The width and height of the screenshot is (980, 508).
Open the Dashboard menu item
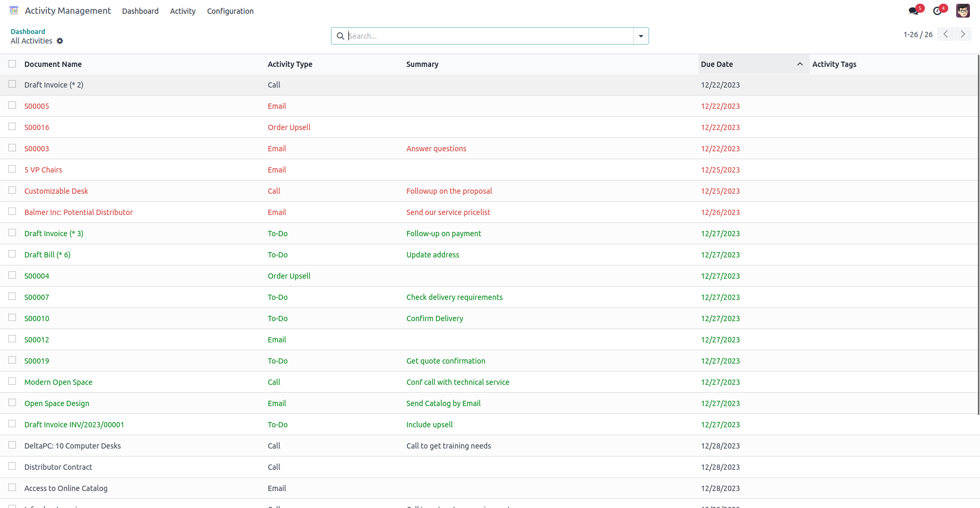(x=140, y=11)
